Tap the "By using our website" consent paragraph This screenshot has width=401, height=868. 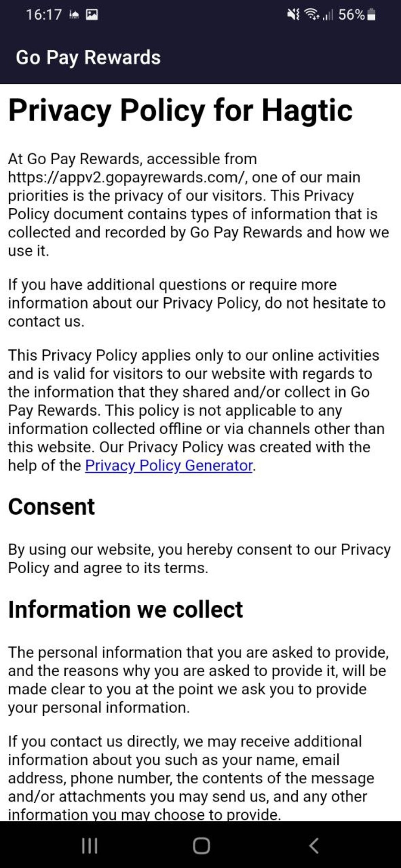pos(199,558)
